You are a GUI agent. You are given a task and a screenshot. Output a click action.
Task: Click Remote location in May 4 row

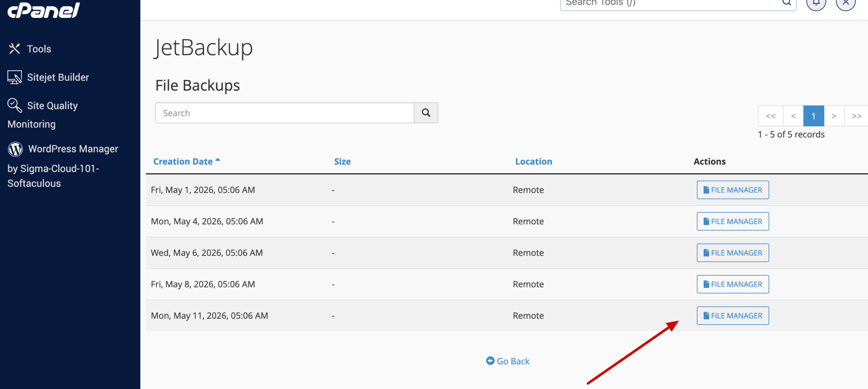pyautogui.click(x=528, y=221)
